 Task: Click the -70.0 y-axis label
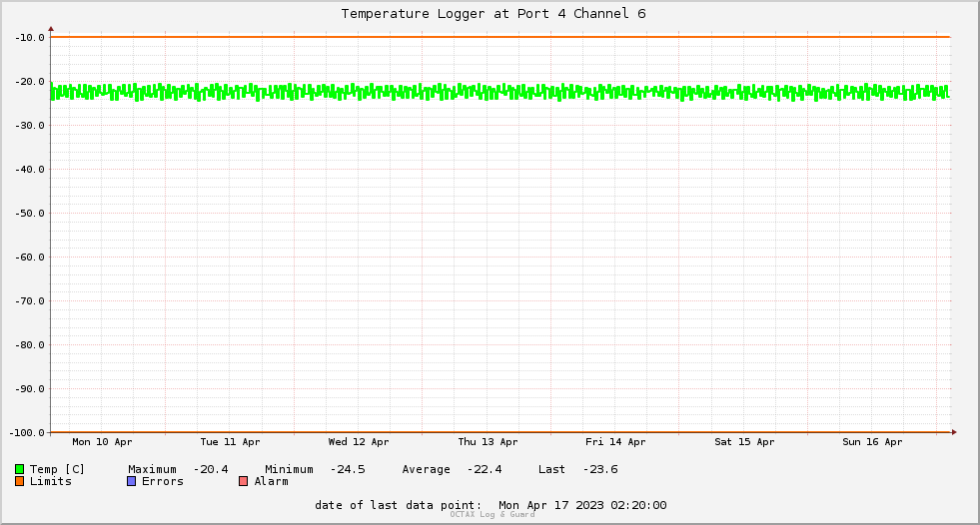pyautogui.click(x=30, y=300)
